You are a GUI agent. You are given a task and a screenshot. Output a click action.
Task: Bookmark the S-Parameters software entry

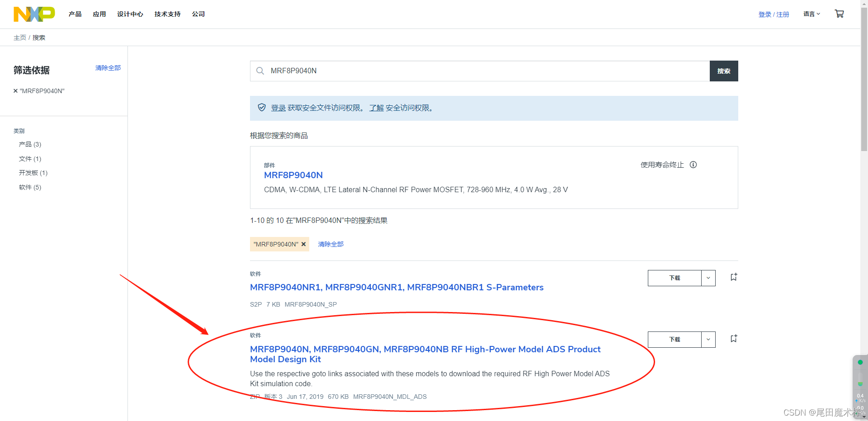(x=734, y=277)
